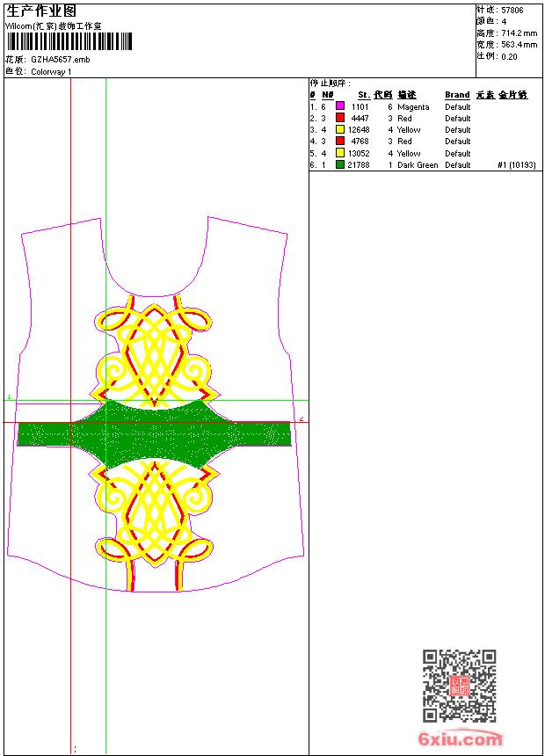
Task: Click 'Yellow' in the row with 13052
Action: (409, 153)
